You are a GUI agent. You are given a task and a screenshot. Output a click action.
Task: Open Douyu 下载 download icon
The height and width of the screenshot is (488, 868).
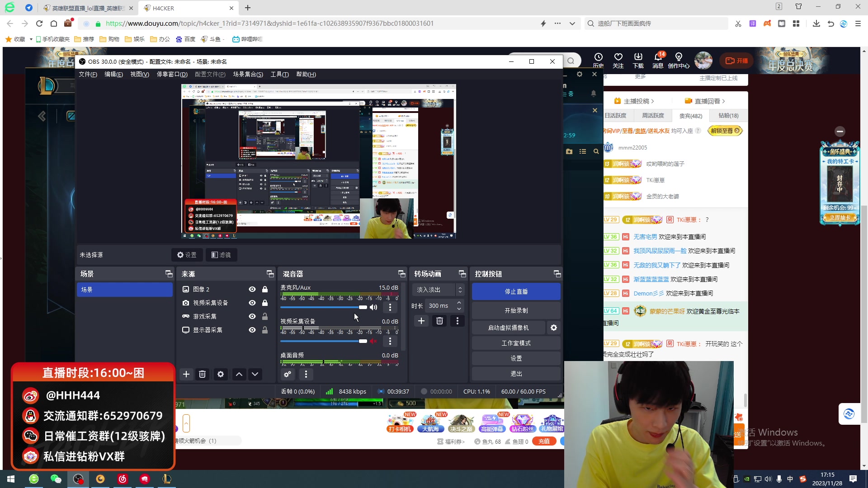click(638, 60)
